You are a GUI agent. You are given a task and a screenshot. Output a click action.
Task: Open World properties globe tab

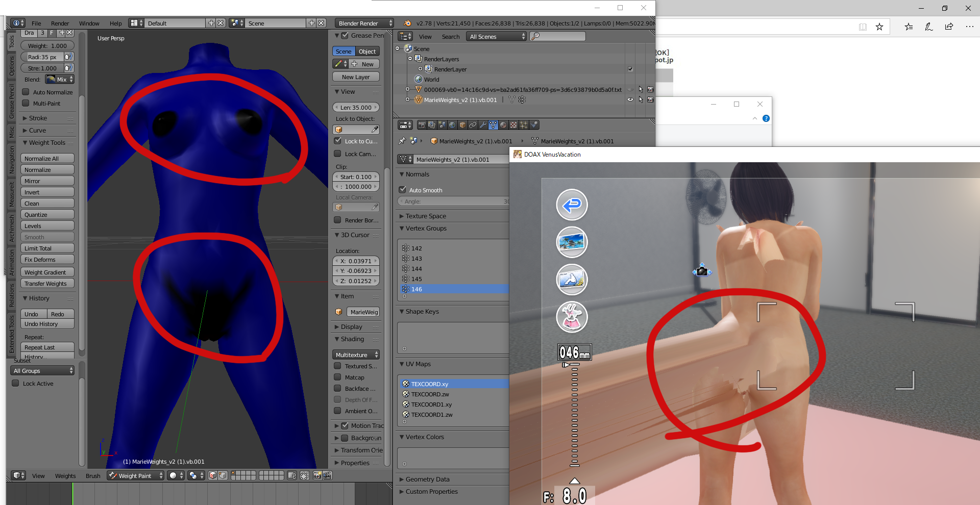(452, 125)
